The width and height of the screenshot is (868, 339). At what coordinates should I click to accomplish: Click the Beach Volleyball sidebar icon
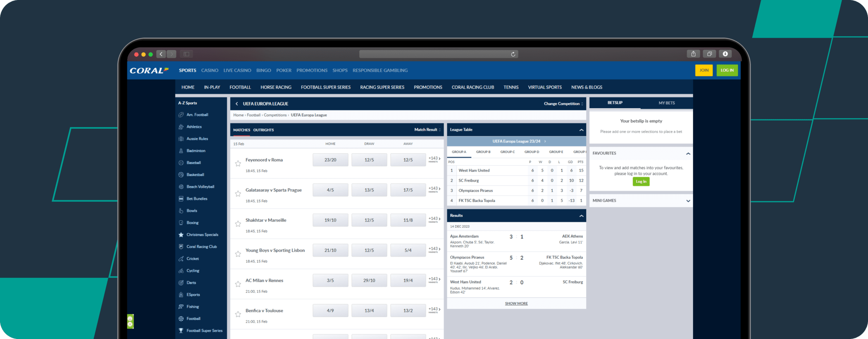click(181, 187)
